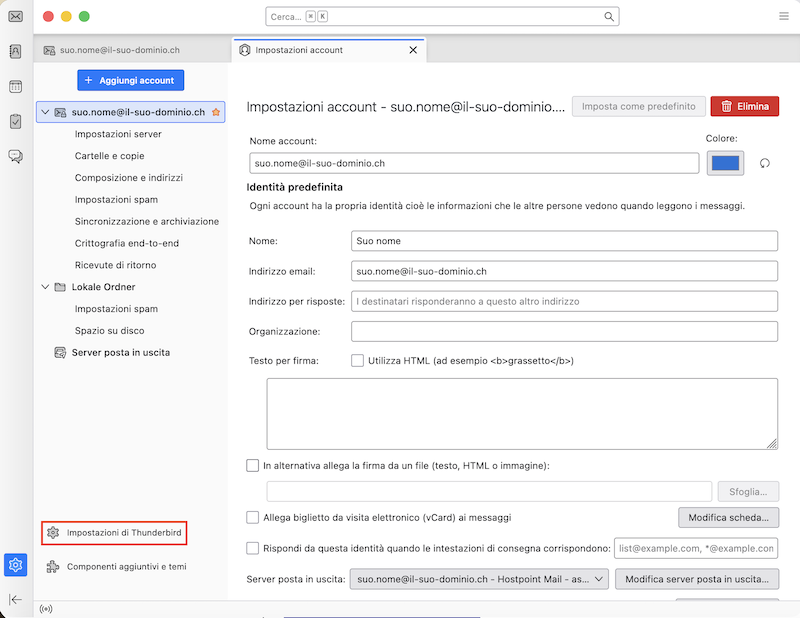The height and width of the screenshot is (618, 800).
Task: Click the Server posta in uscita icon
Action: click(60, 353)
